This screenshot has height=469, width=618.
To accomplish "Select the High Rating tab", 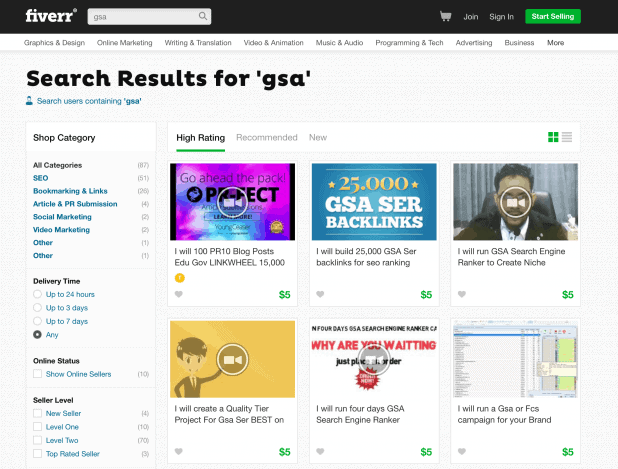I will [201, 138].
